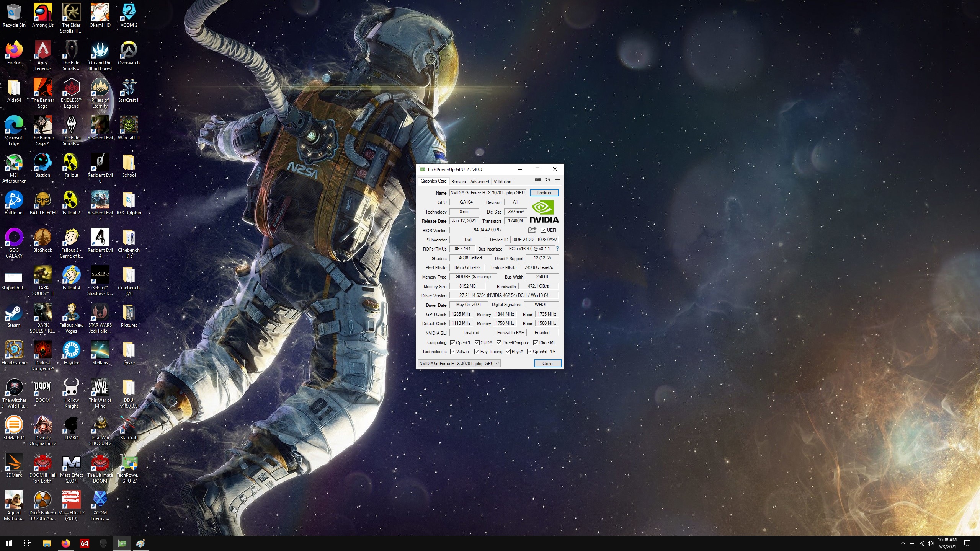Select the Overwatch desktop icon
This screenshot has height=551, width=980.
[129, 53]
